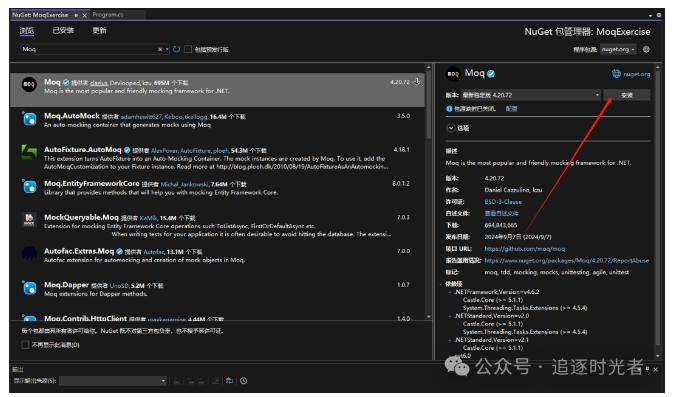Clear the Moq search text with X
Viewport: 678px width, 397px height.
pos(160,49)
